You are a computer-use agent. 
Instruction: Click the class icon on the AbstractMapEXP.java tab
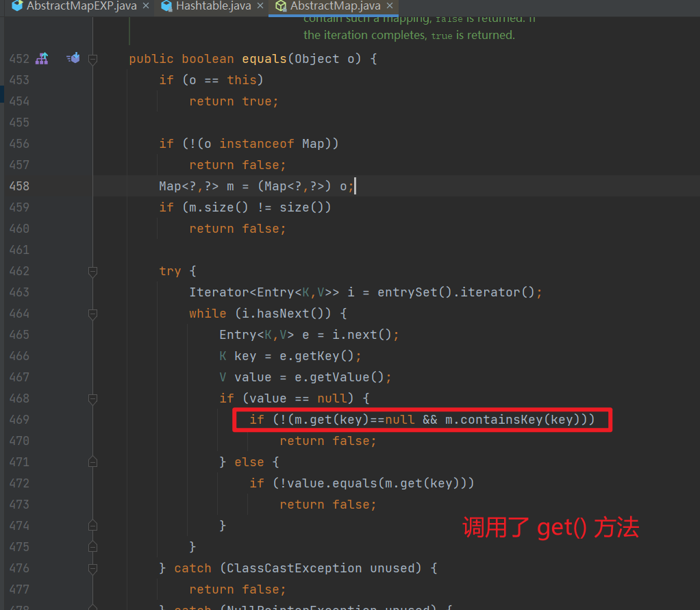tap(16, 6)
